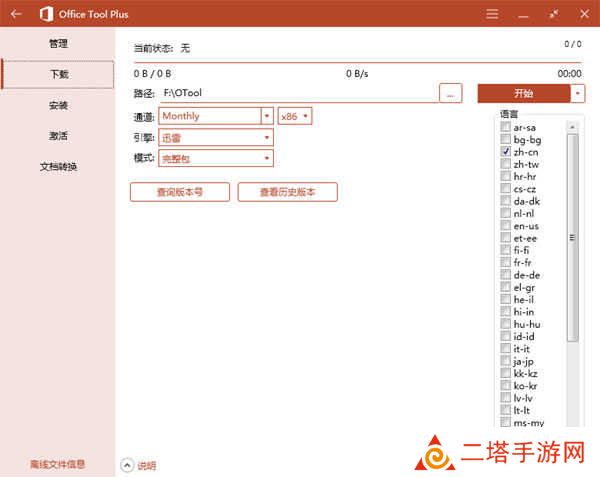The image size is (600, 477).
Task: Click the compact mode arrows icon
Action: (553, 14)
